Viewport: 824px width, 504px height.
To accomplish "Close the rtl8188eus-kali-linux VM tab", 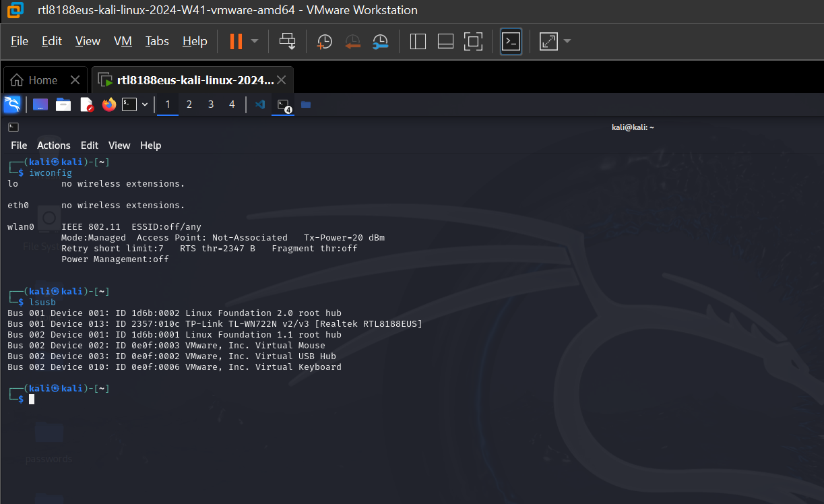I will click(282, 80).
